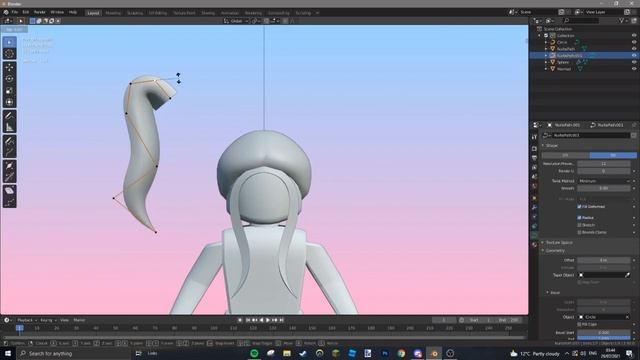Enable the Bounds Clamp checkbox

(x=579, y=232)
